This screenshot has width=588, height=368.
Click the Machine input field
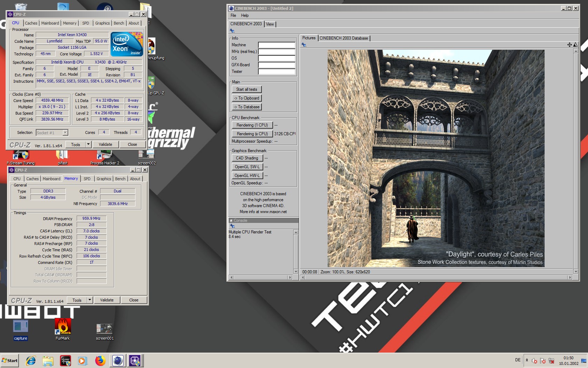276,45
